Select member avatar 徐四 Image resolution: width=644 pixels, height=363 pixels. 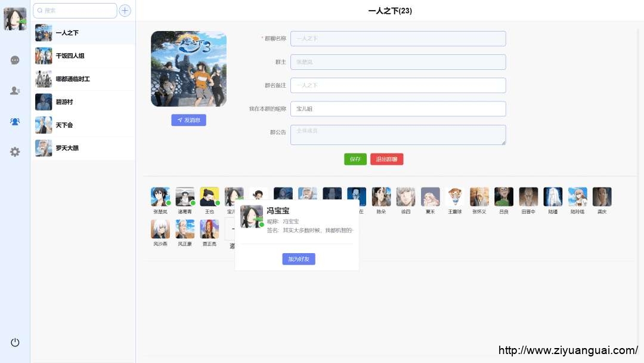(406, 196)
